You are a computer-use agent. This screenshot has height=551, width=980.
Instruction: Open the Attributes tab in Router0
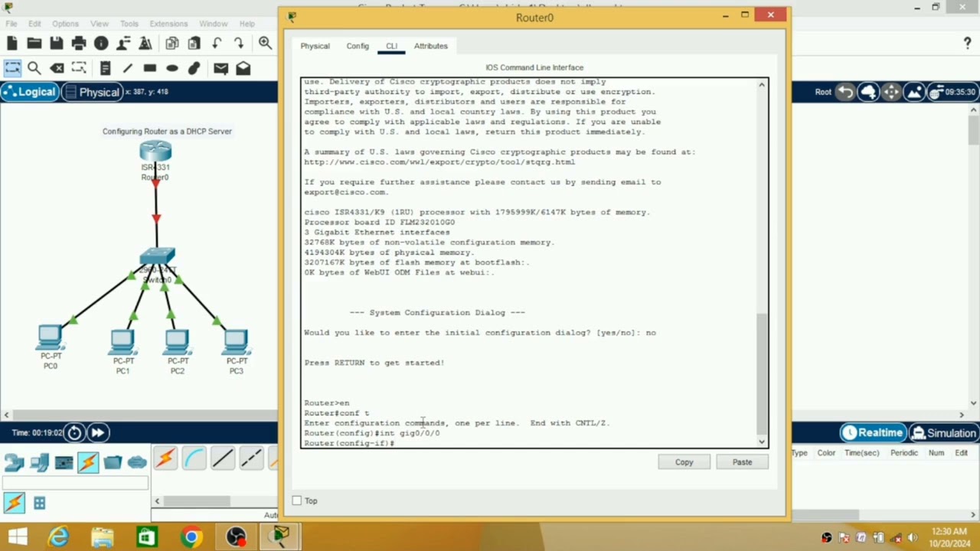[431, 46]
